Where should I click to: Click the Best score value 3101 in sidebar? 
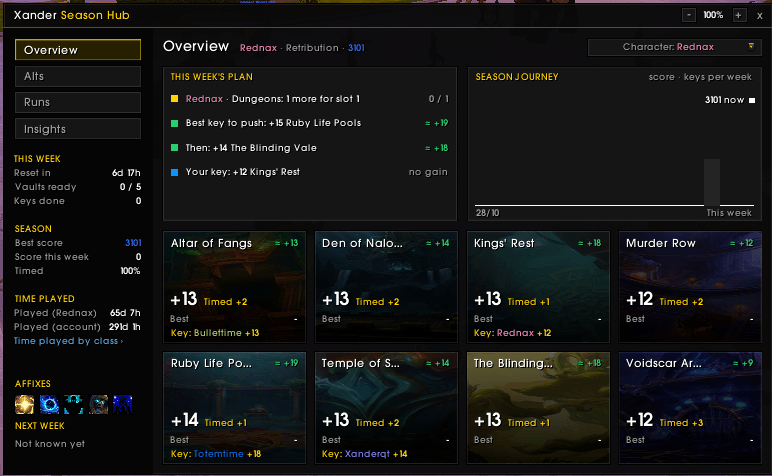[133, 243]
